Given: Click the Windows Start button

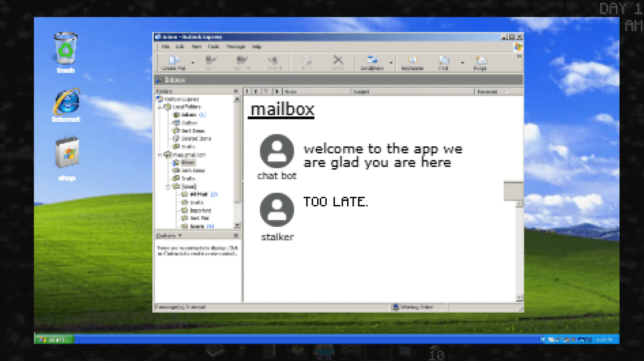Looking at the screenshot, I should click(54, 339).
